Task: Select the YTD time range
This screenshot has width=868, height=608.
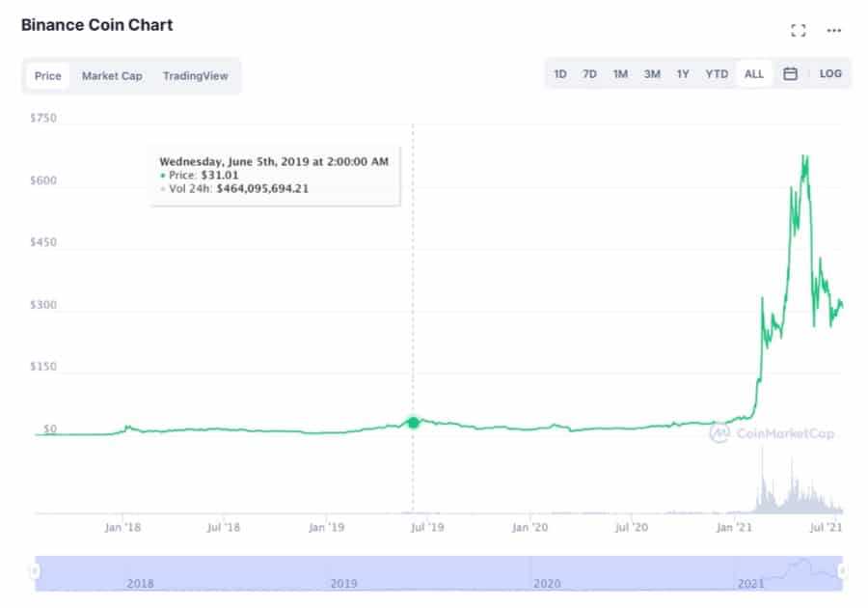Action: click(716, 73)
